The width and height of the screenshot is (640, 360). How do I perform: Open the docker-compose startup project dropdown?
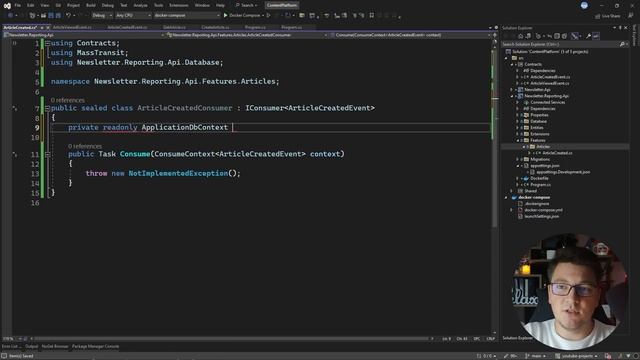tap(187, 16)
